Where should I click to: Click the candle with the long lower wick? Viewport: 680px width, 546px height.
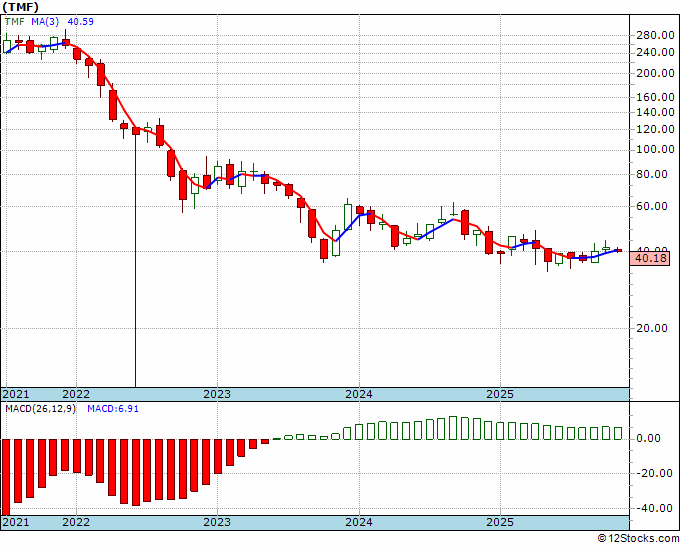coord(136,256)
